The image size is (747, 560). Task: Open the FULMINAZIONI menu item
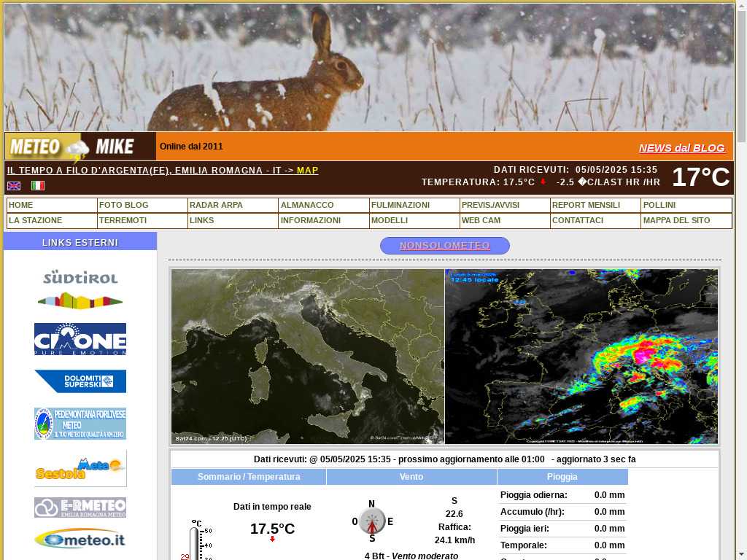[x=414, y=205]
